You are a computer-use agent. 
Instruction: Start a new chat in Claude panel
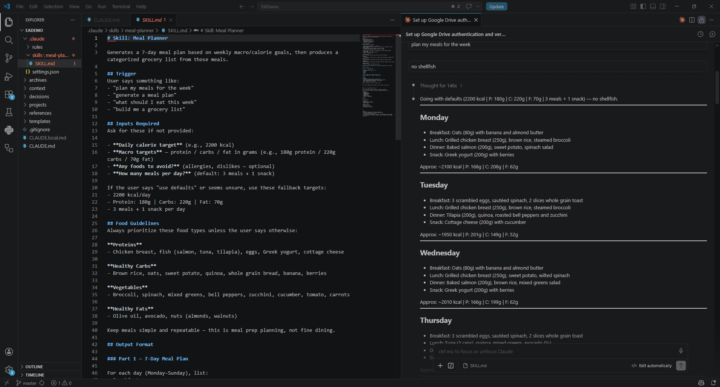point(712,34)
